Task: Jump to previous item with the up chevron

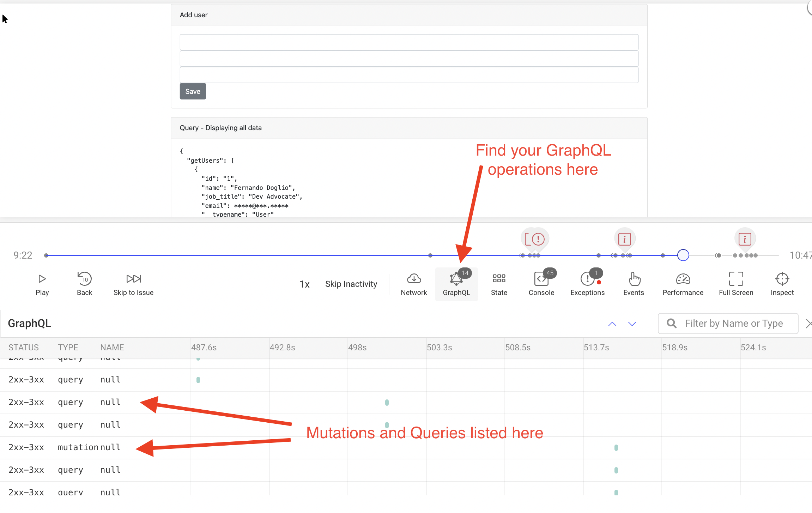Action: [x=612, y=324]
